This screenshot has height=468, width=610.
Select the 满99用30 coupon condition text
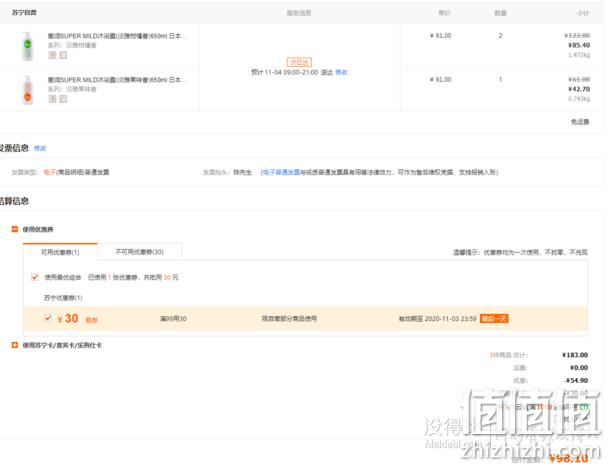[x=173, y=319]
